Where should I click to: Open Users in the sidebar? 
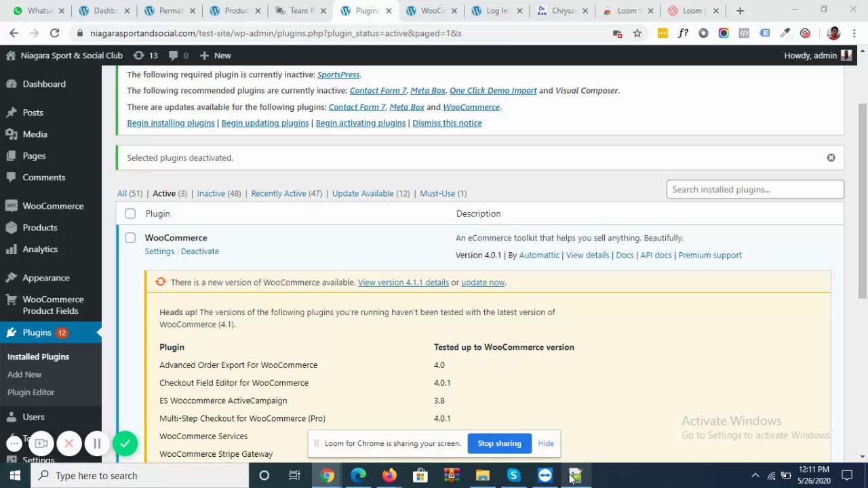pos(33,417)
